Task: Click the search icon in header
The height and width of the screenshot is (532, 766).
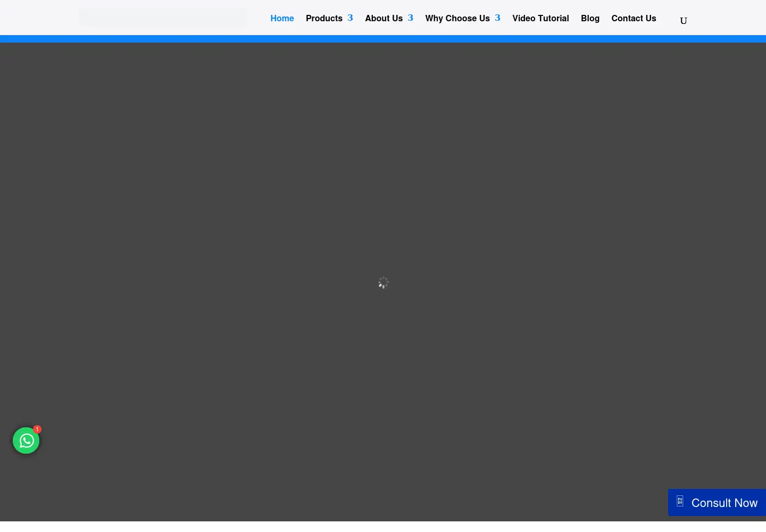Action: point(684,21)
